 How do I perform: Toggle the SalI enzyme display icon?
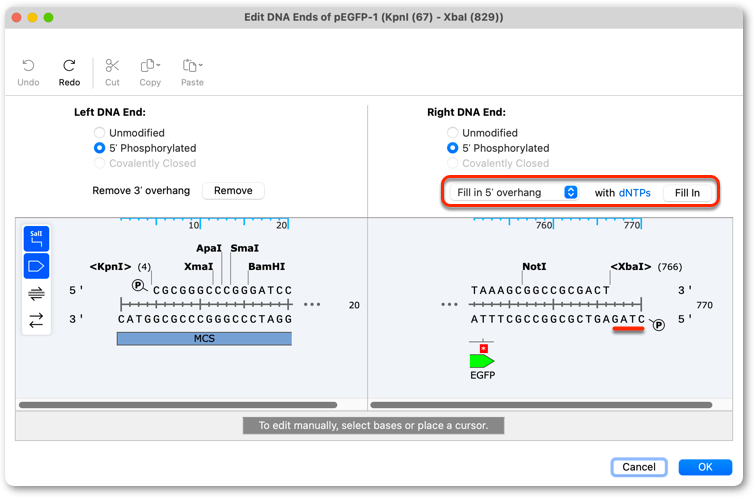pyautogui.click(x=37, y=239)
